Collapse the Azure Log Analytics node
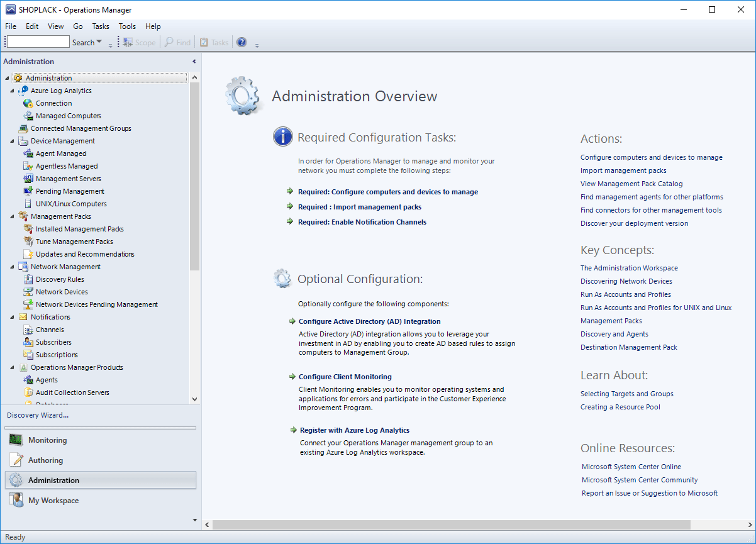Viewport: 756px width, 544px height. [x=12, y=91]
